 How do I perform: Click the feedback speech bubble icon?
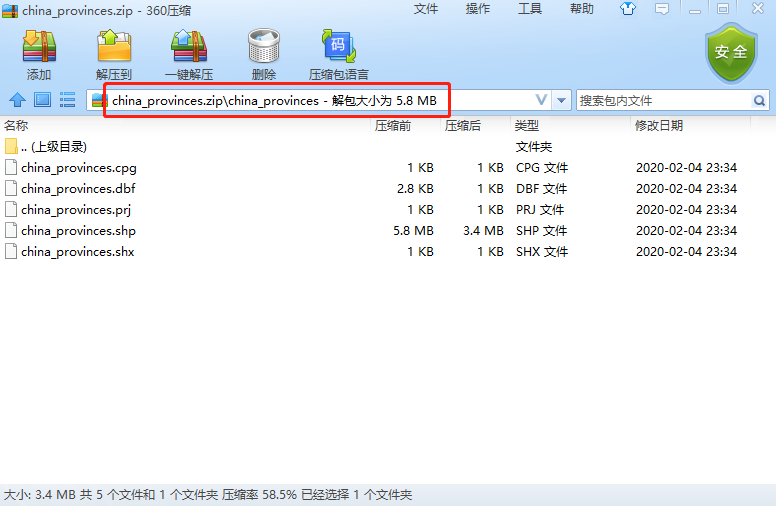point(662,9)
